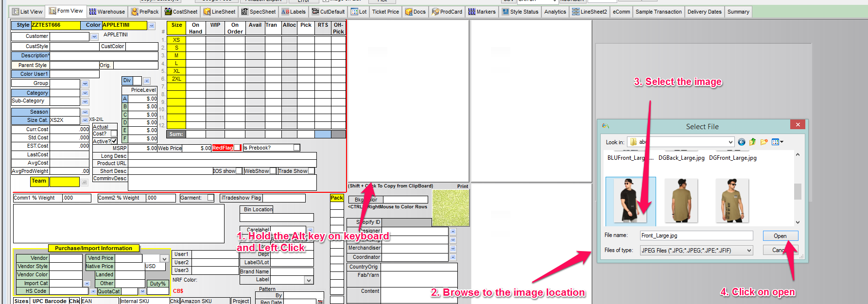Viewport: 868px width, 304px height.
Task: Click the calendar icon beside Req Date
Action: [x=320, y=302]
